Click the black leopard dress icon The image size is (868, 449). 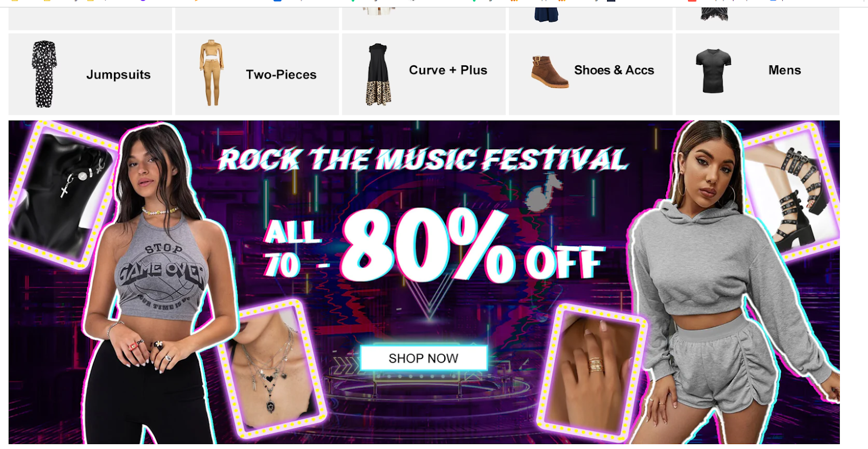tap(378, 74)
